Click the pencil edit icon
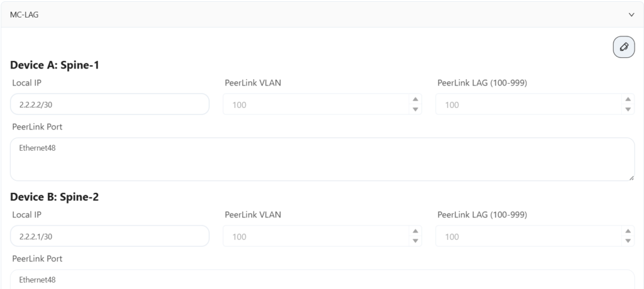Viewport: 644px width, 289px height. (x=623, y=47)
